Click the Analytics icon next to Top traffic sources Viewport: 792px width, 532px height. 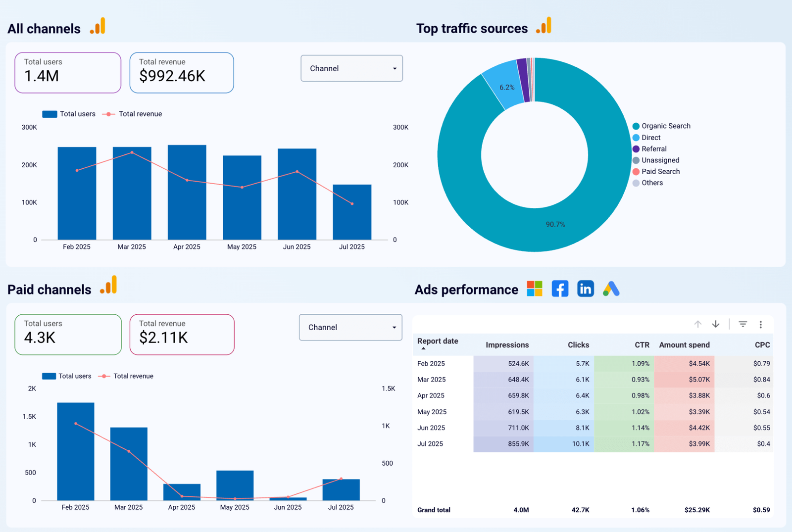pyautogui.click(x=544, y=26)
